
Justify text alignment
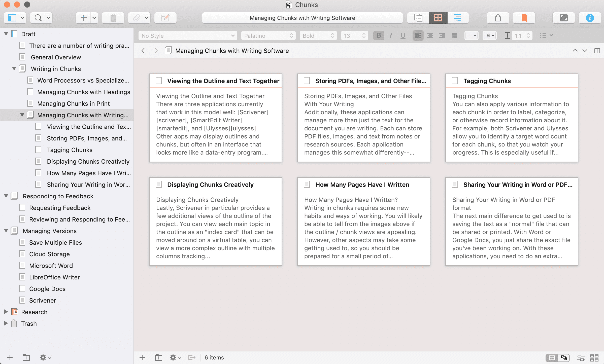coord(454,35)
